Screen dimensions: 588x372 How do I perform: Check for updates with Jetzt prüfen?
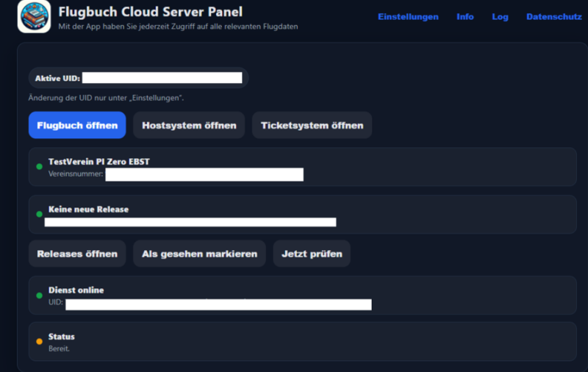click(x=312, y=254)
